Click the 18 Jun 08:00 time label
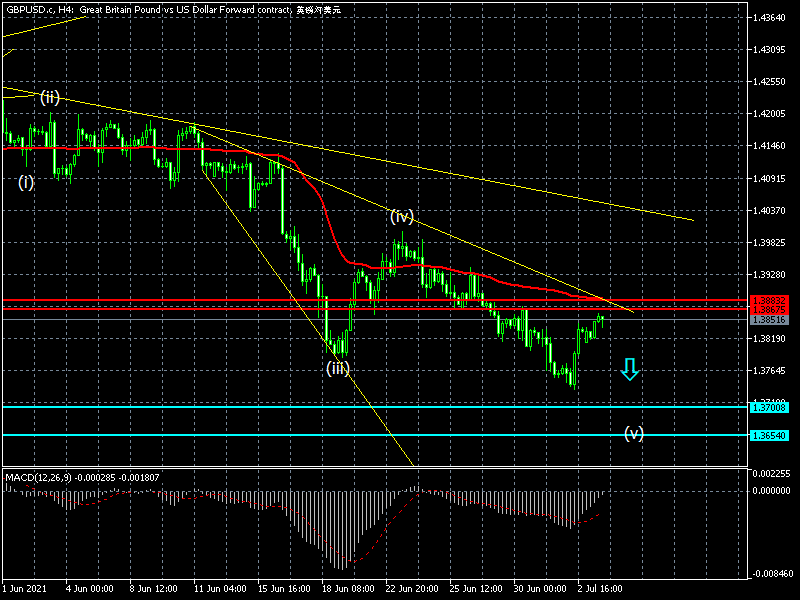This screenshot has height=600, width=800. (x=348, y=589)
